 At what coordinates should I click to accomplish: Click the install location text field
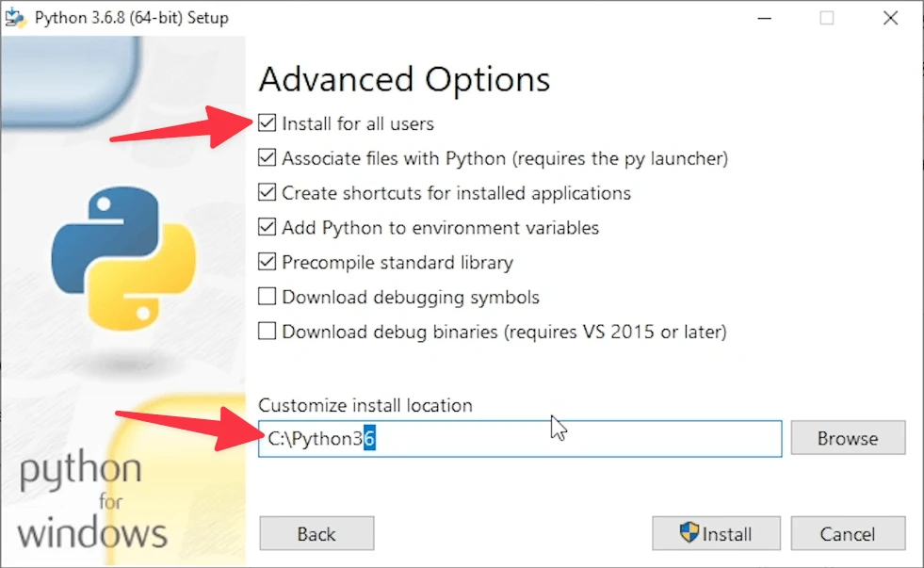(565, 439)
